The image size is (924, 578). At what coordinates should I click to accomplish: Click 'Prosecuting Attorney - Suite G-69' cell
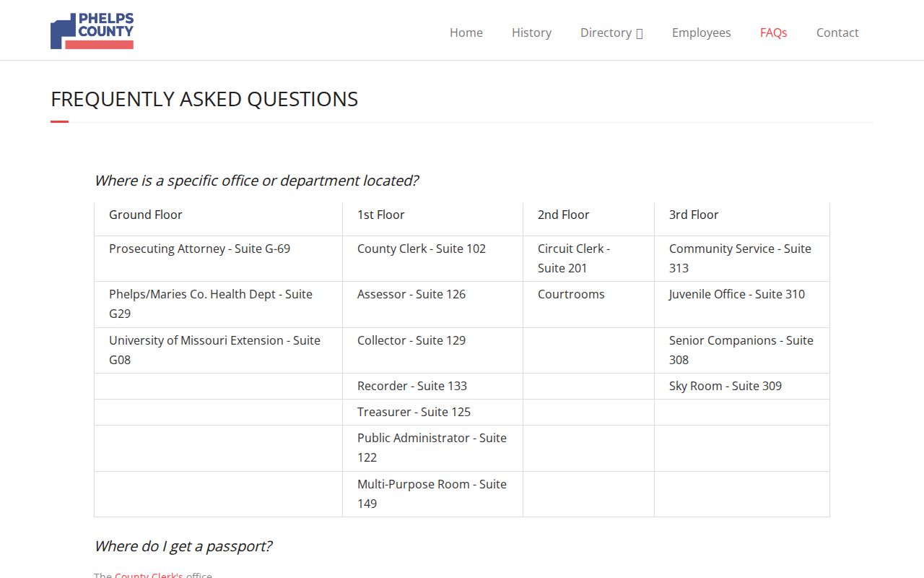(x=218, y=259)
